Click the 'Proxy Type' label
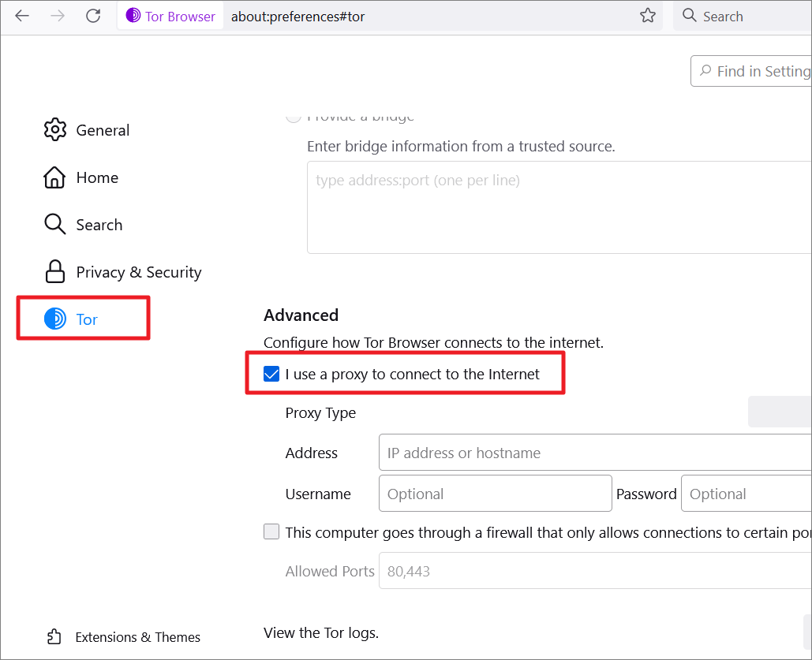 coord(320,412)
